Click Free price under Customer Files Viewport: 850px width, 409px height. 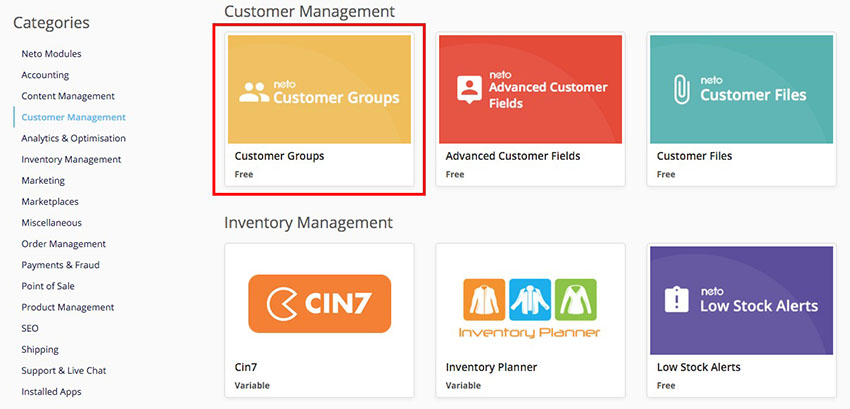[x=666, y=175]
